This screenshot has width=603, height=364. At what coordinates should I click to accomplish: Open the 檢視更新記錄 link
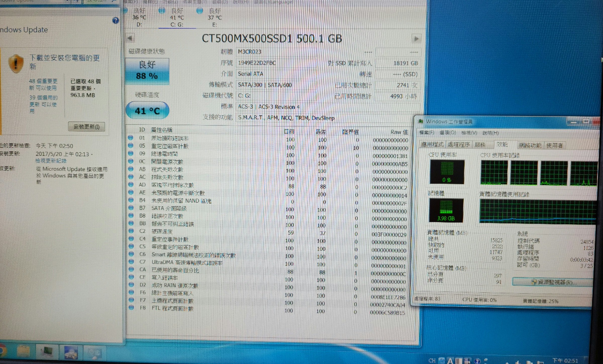tap(51, 161)
